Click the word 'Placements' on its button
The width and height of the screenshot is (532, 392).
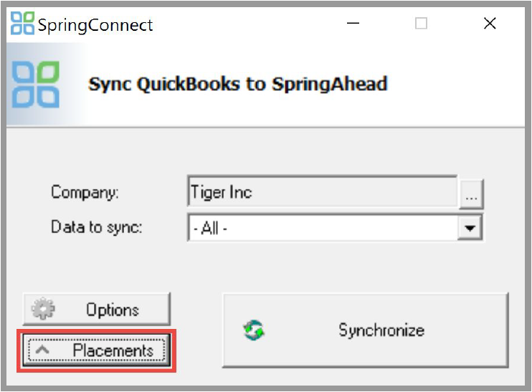point(113,350)
